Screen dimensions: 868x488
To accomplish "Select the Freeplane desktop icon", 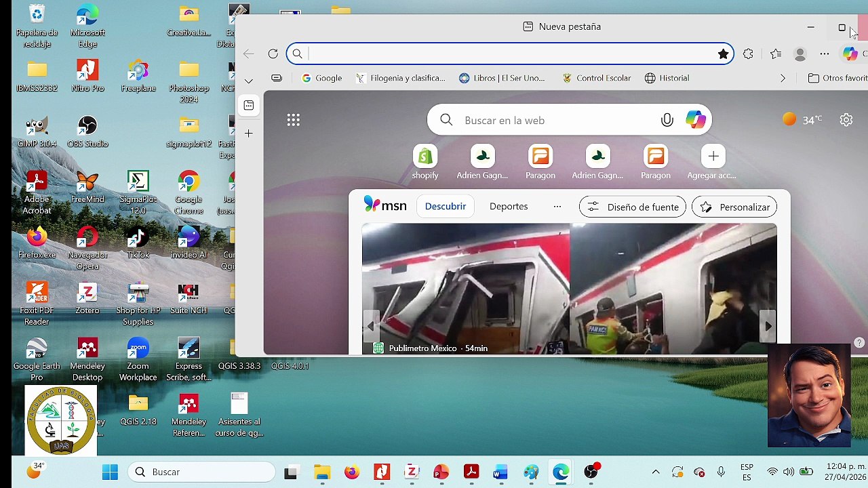I will (138, 77).
